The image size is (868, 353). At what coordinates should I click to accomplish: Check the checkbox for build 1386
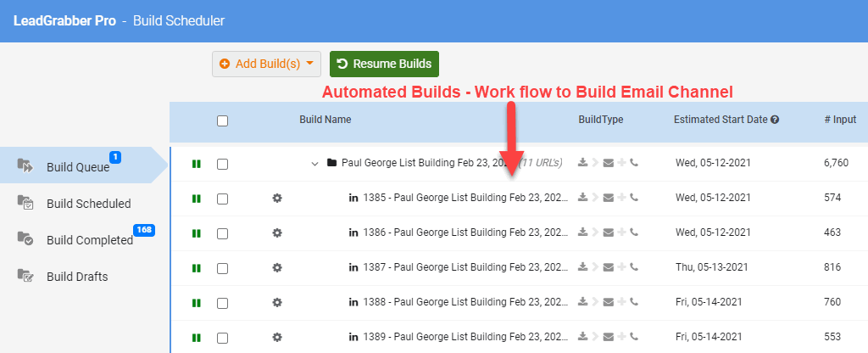(223, 234)
